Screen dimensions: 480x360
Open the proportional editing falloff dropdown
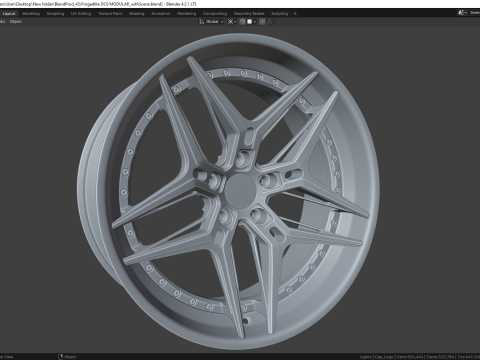pyautogui.click(x=271, y=22)
